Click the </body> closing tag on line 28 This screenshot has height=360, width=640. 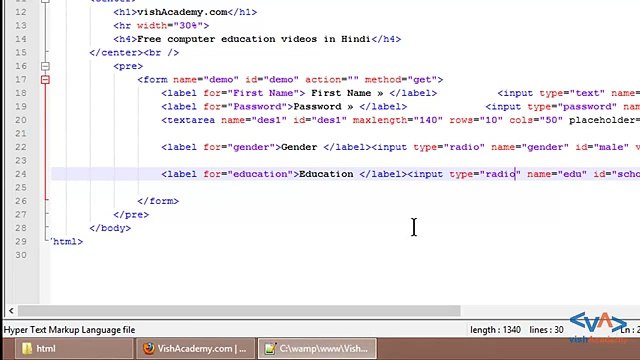[110, 228]
